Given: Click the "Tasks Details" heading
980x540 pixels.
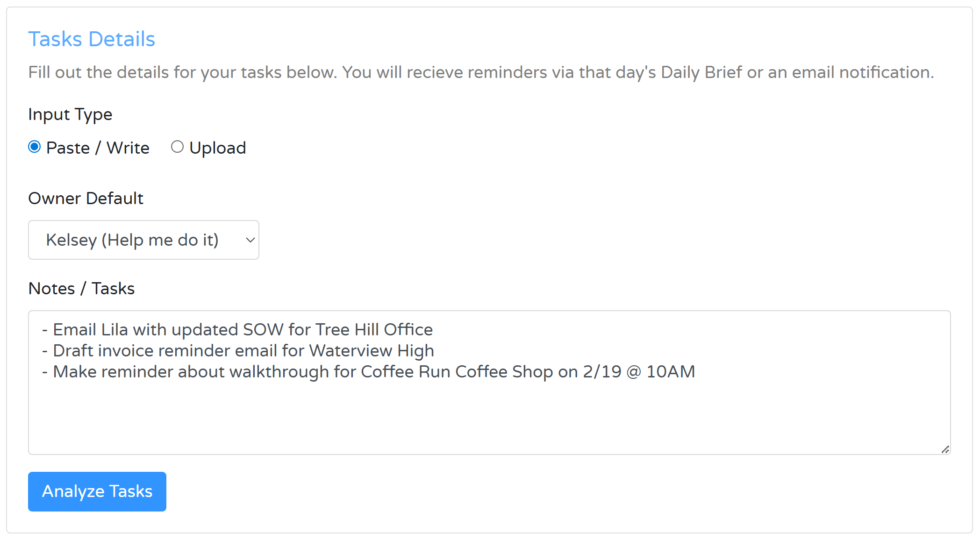Looking at the screenshot, I should [92, 39].
